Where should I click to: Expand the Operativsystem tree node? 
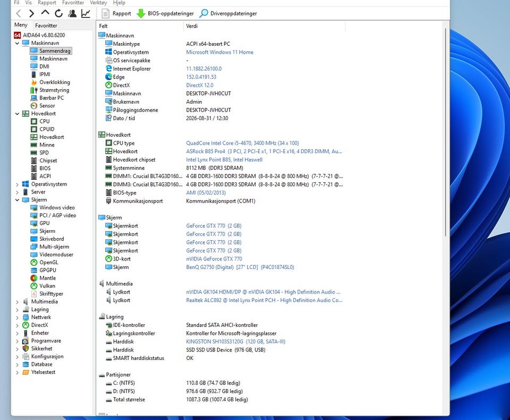[17, 184]
